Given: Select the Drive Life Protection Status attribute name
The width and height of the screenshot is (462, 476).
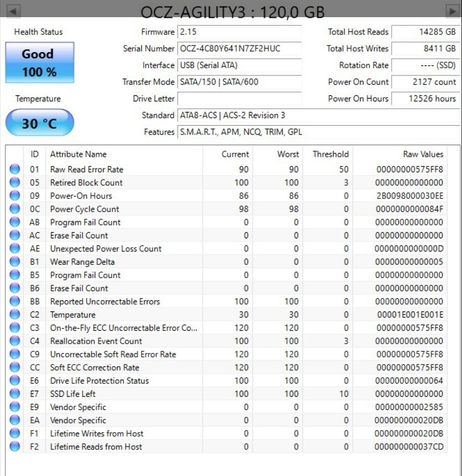Looking at the screenshot, I should pyautogui.click(x=100, y=380).
